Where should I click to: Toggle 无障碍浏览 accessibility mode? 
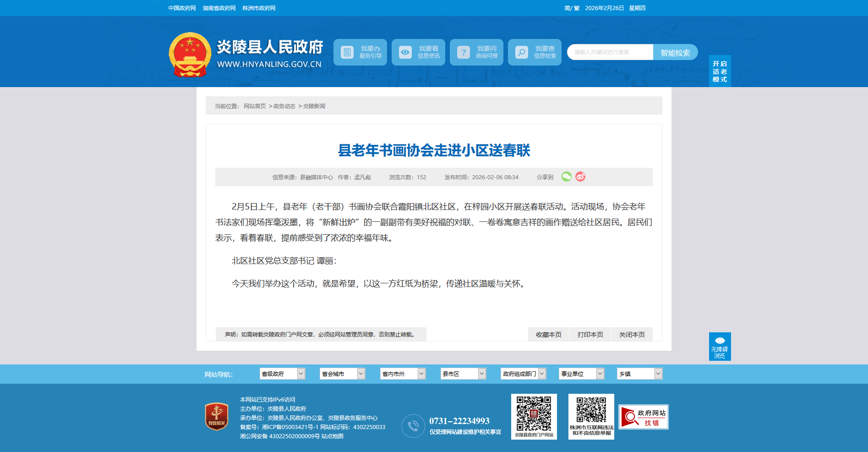point(720,347)
